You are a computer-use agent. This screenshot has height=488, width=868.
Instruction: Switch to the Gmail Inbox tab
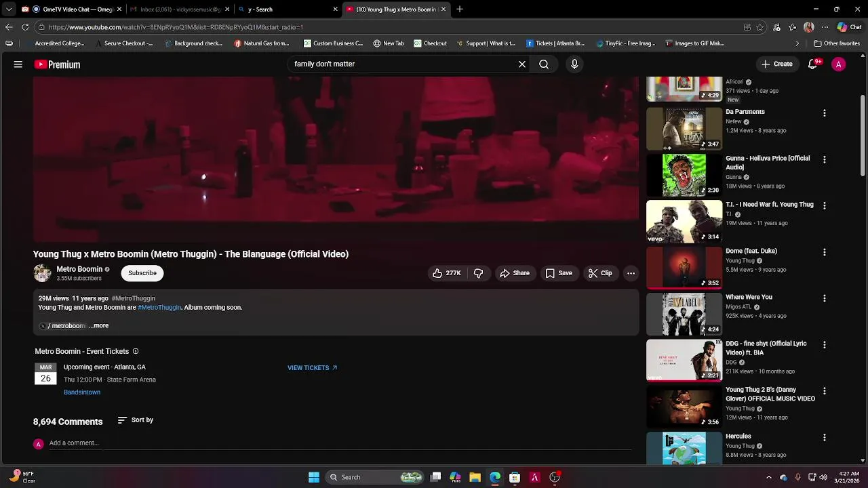[180, 9]
